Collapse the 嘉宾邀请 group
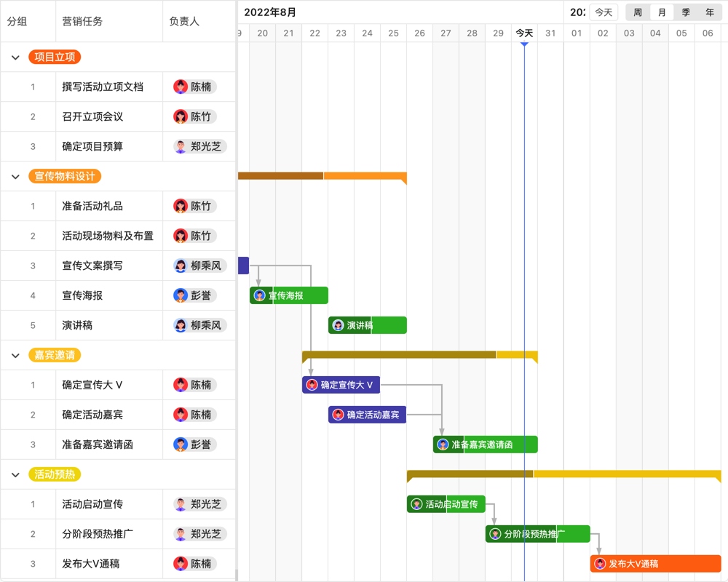Screen dimensions: 728x582 tap(15, 355)
